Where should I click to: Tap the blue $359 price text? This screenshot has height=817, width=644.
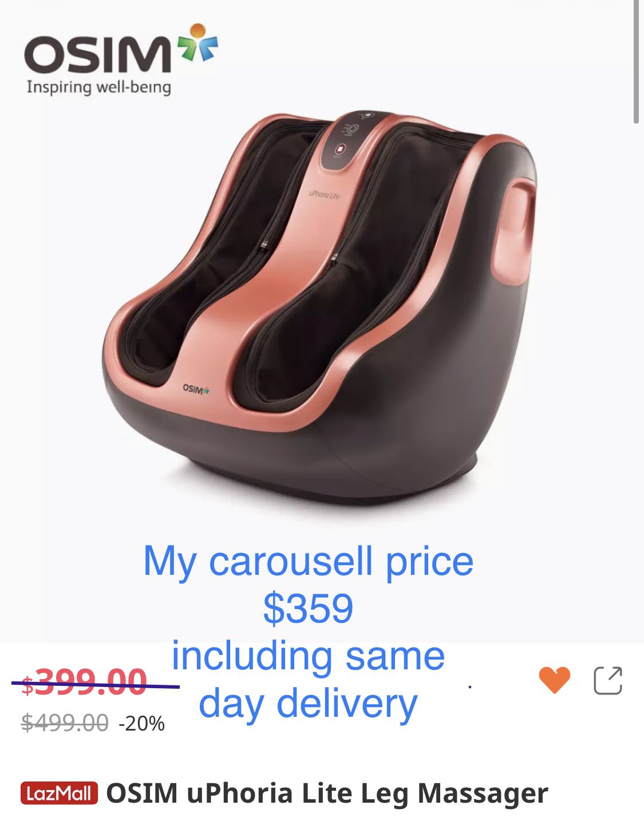[x=309, y=608]
